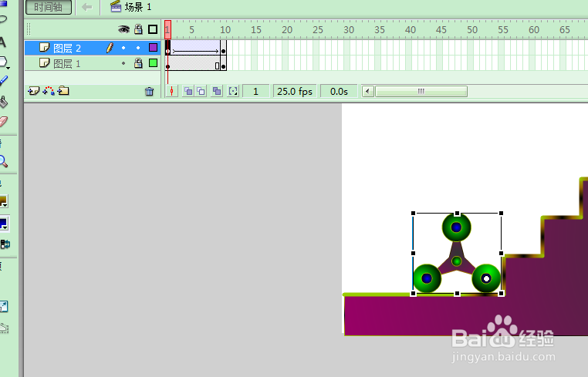Click the page icon of 图层 1

pyautogui.click(x=44, y=62)
